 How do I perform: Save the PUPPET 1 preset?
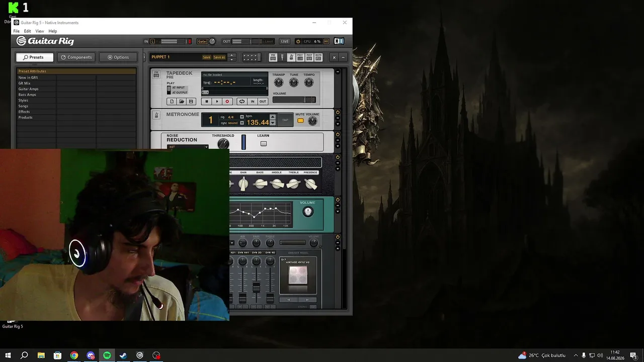tap(206, 57)
